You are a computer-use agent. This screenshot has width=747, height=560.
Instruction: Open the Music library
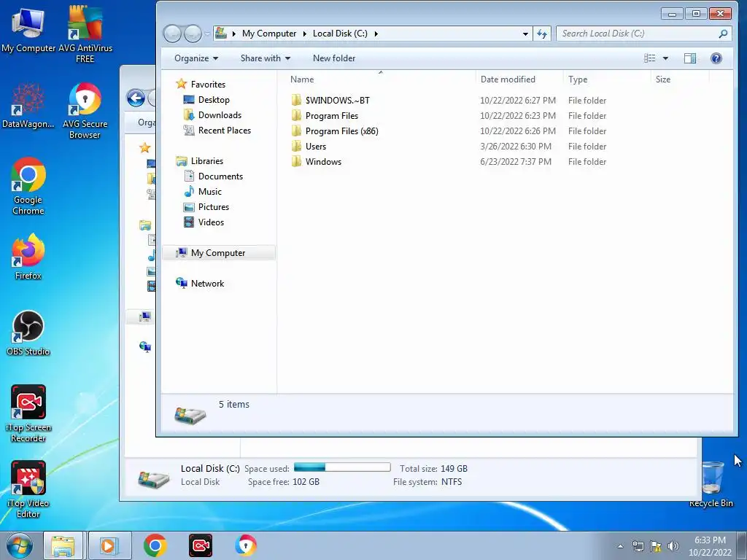[209, 192]
